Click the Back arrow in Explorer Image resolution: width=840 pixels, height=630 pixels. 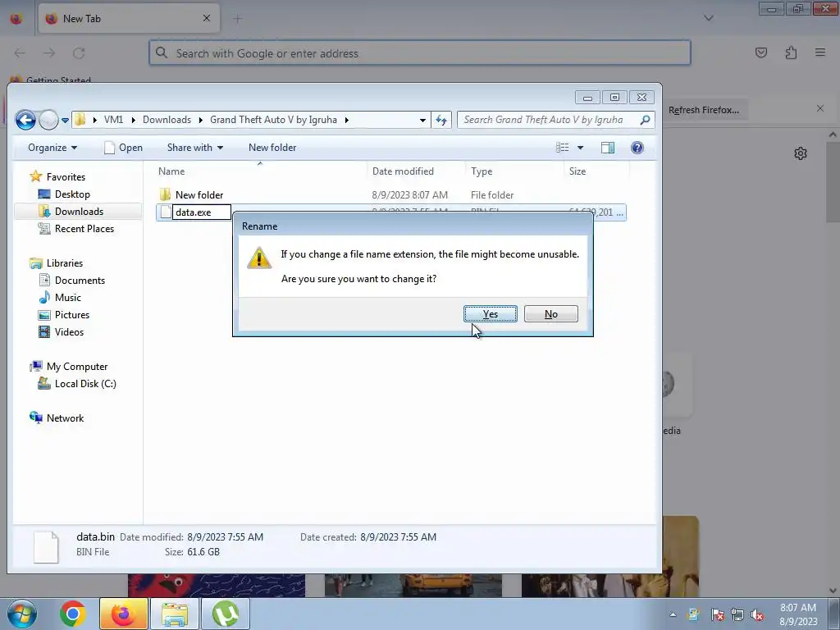coord(25,120)
